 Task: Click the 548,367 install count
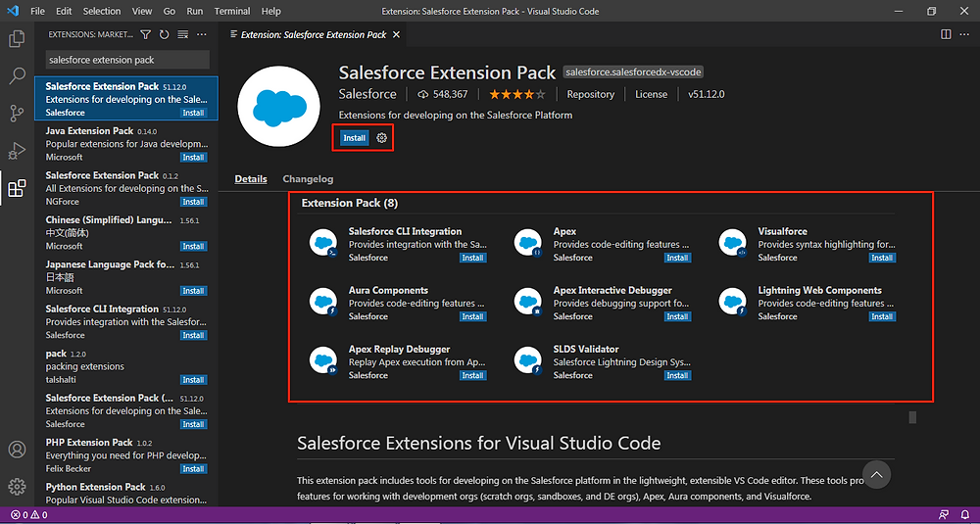pos(443,94)
